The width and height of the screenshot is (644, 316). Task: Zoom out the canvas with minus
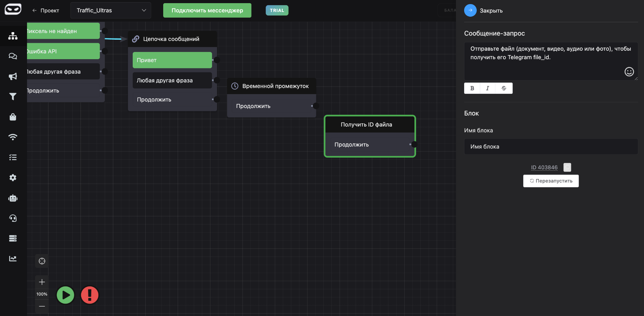(42, 306)
